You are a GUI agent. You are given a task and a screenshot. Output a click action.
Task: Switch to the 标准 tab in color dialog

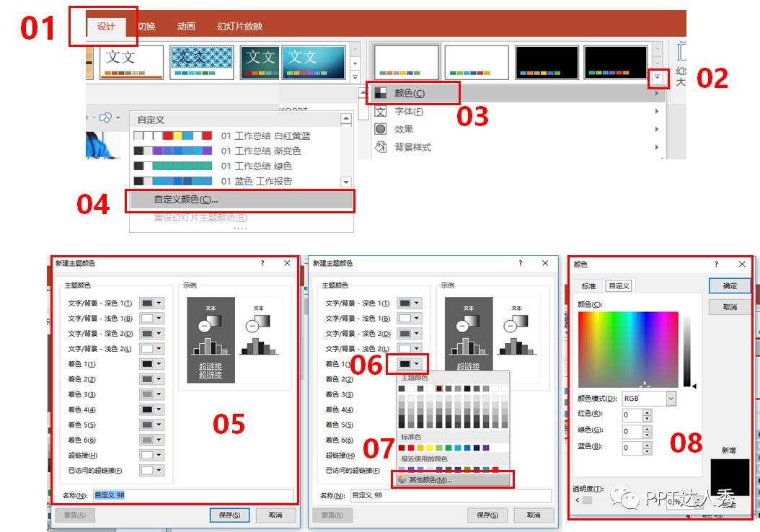tap(588, 286)
